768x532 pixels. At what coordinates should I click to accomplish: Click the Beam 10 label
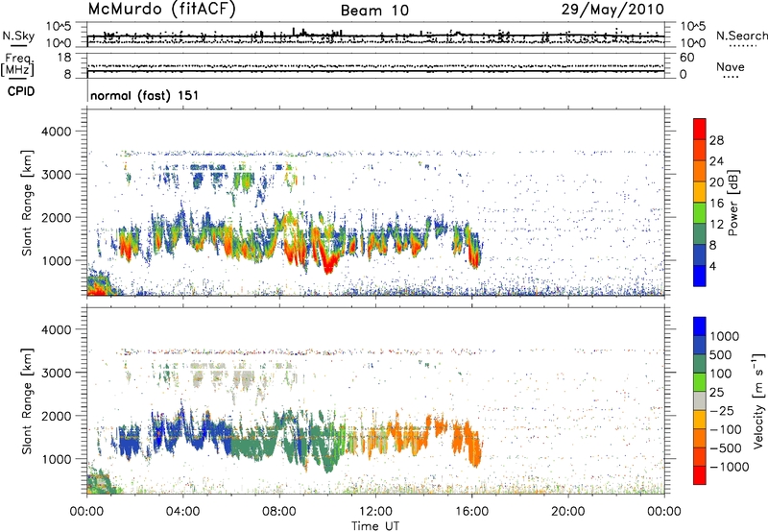pyautogui.click(x=374, y=11)
